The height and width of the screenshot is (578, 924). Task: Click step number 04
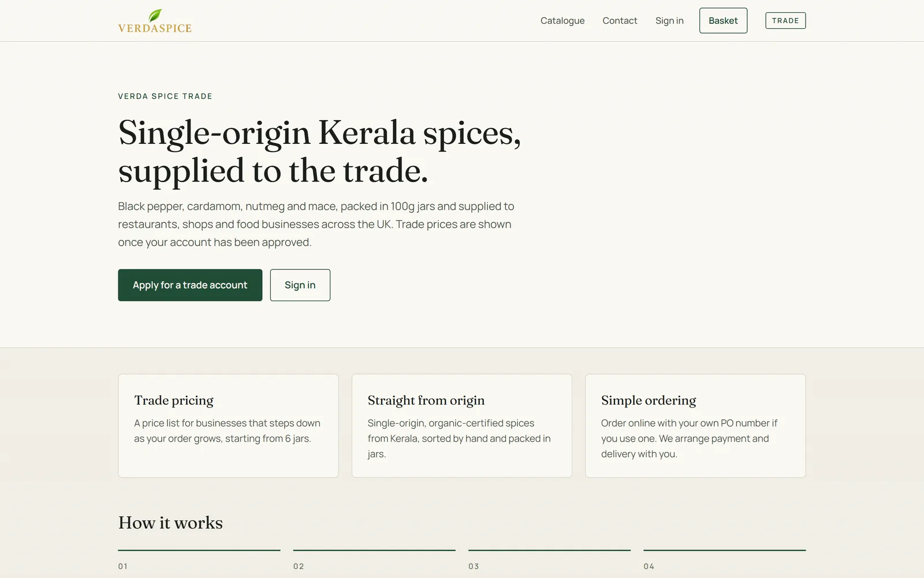tap(649, 566)
